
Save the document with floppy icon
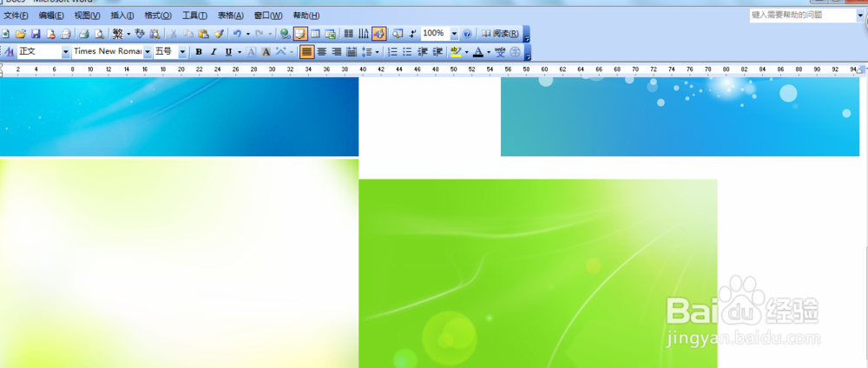[x=36, y=35]
